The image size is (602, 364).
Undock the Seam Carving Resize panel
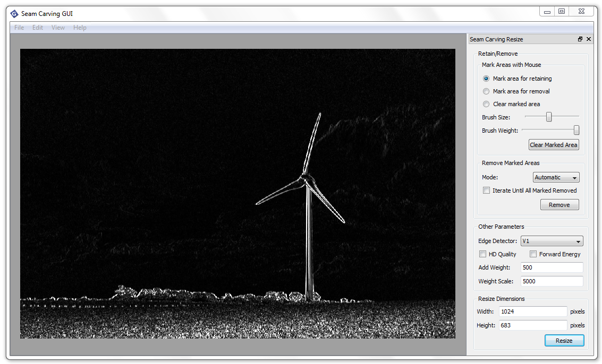[580, 39]
